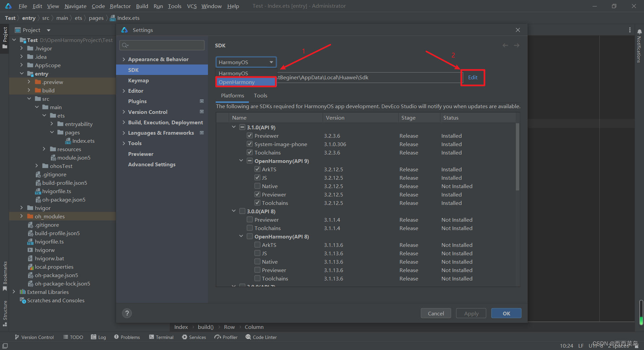This screenshot has height=350, width=644.
Task: Expand Appearance & Behavior settings section
Action: (x=124, y=59)
